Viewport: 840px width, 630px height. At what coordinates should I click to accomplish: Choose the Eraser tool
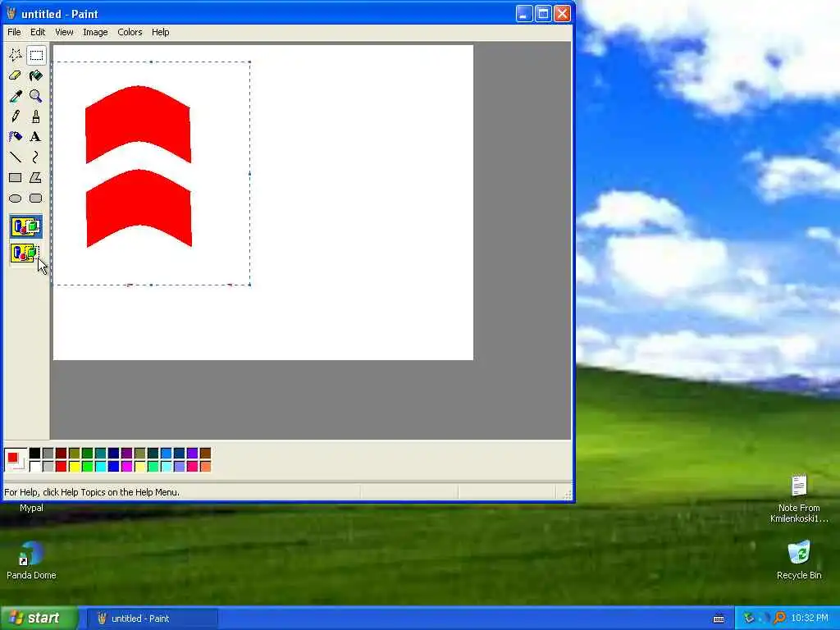pos(16,75)
